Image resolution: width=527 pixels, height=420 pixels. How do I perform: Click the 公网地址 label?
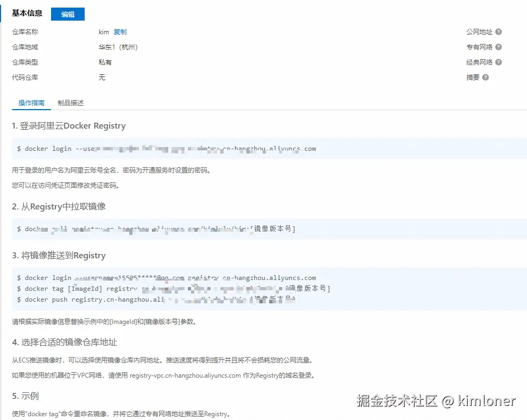[479, 32]
